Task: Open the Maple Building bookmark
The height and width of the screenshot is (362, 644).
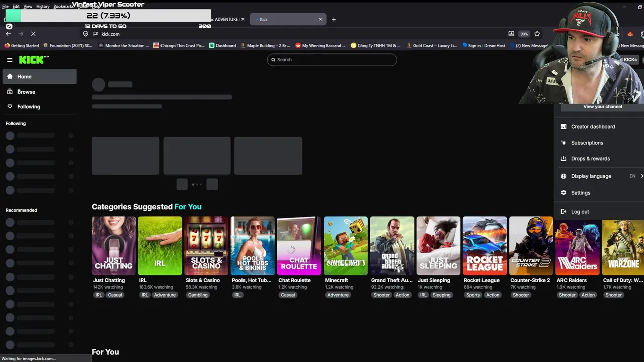Action: pyautogui.click(x=265, y=46)
